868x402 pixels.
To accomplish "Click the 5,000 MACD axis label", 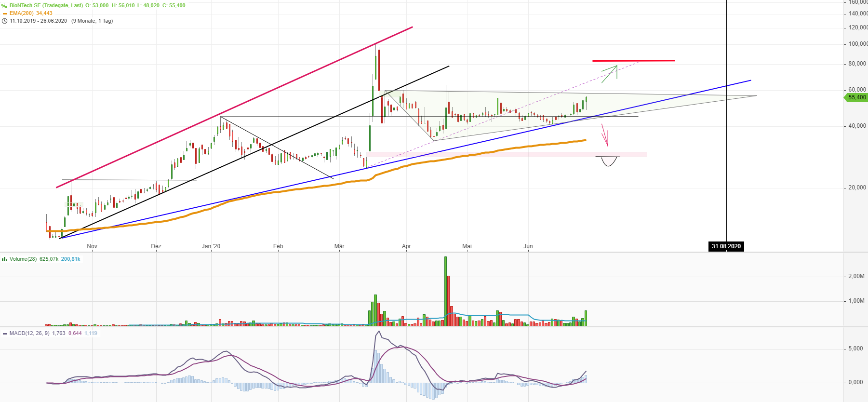I will [855, 348].
